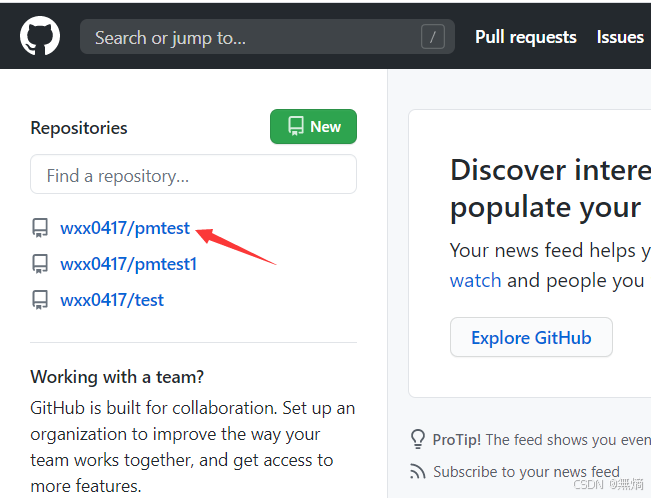Click the repo icon beside wxx0417/pmtest
Viewport: 651px width, 498px height.
40,228
